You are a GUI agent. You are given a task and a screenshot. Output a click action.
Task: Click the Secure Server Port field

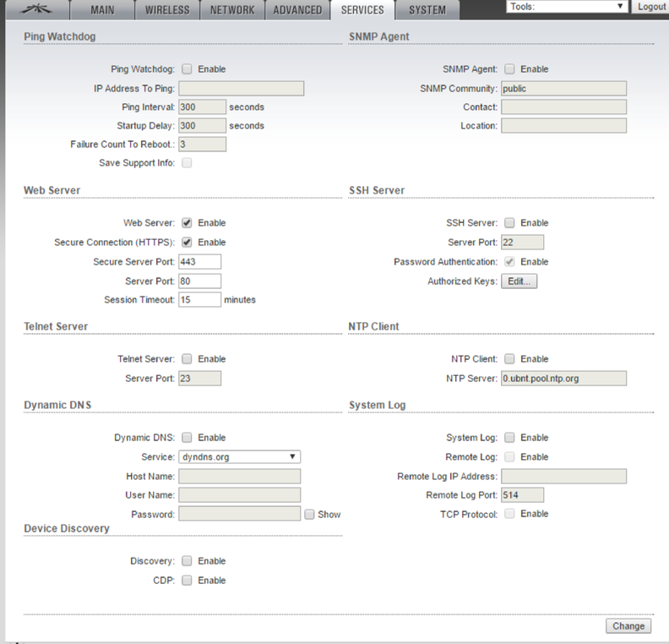click(x=199, y=262)
